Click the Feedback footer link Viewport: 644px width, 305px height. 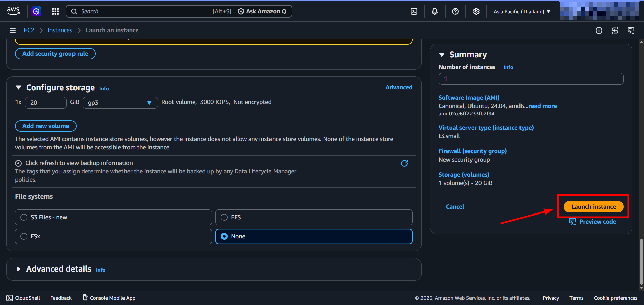[x=61, y=298]
